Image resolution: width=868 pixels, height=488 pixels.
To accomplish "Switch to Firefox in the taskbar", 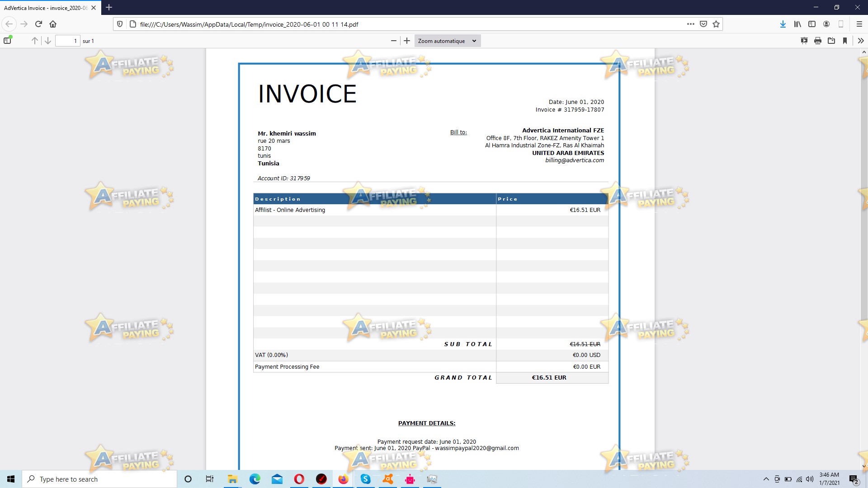I will click(344, 479).
